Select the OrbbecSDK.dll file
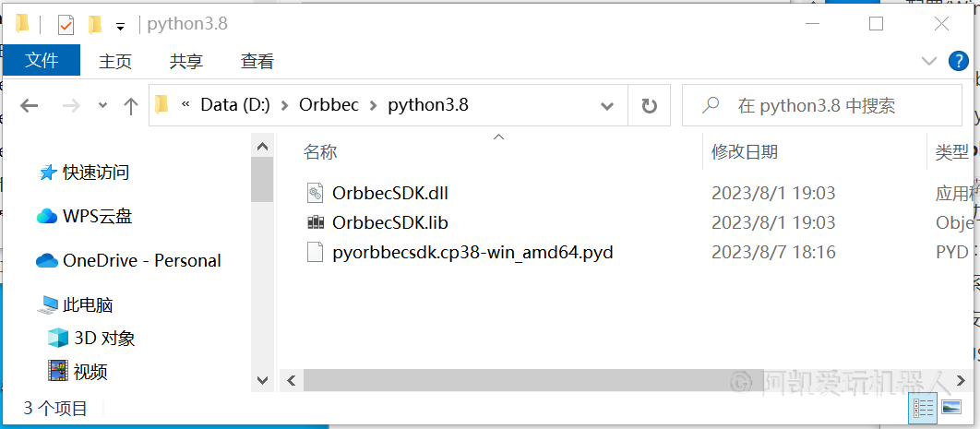 tap(390, 193)
